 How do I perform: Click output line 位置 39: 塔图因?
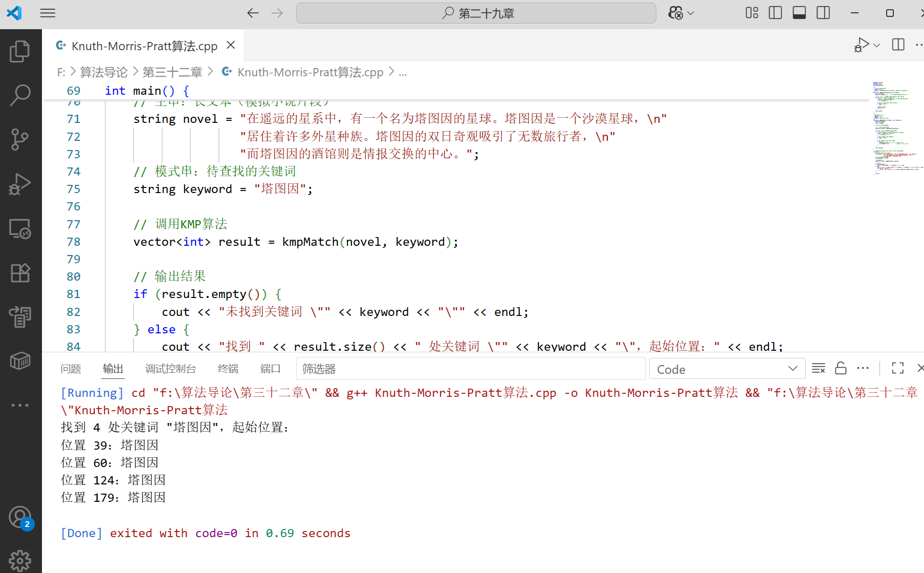[x=109, y=445]
